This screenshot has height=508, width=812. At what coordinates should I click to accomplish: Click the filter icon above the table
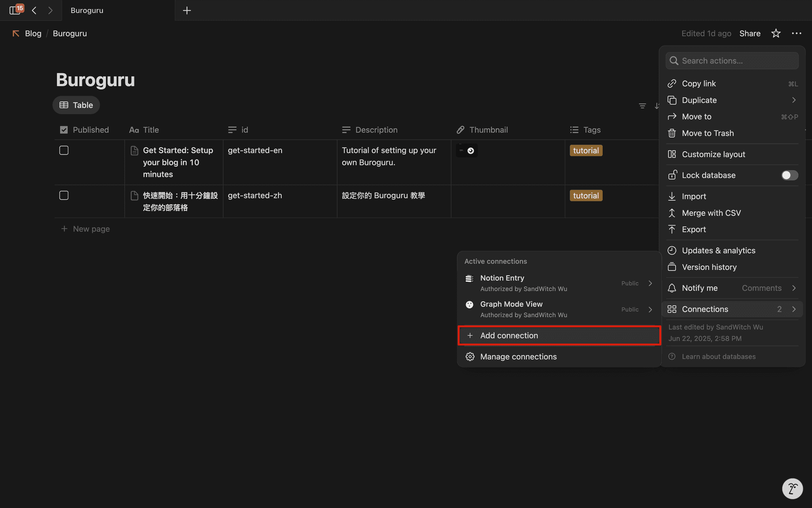pos(642,106)
